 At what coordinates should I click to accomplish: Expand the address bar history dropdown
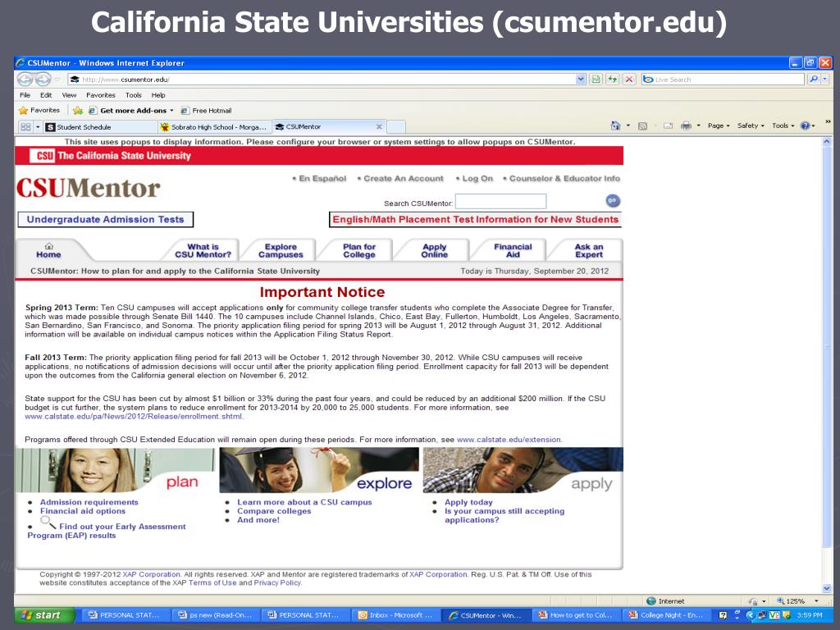click(x=581, y=80)
